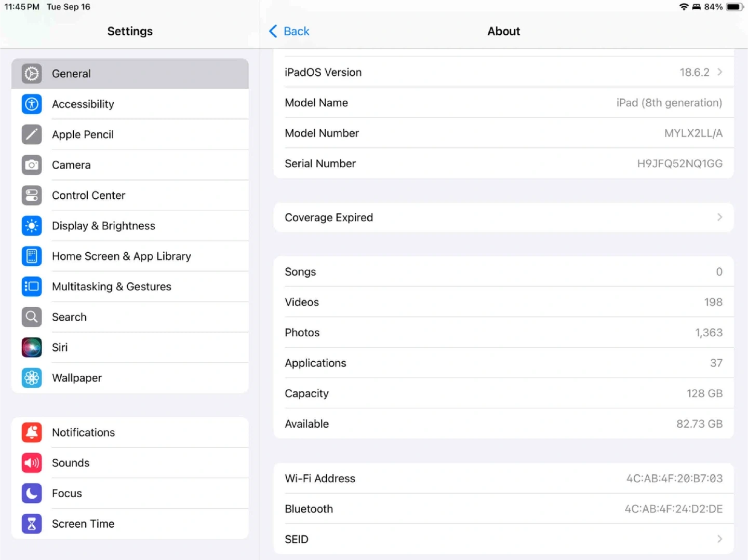The width and height of the screenshot is (748, 560).
Task: Open Display & Brightness sun icon
Action: 32,226
